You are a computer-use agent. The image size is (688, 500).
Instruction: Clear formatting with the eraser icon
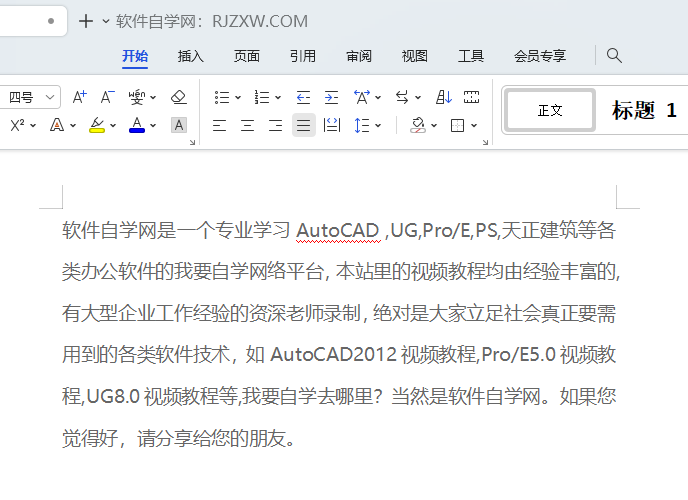point(179,97)
